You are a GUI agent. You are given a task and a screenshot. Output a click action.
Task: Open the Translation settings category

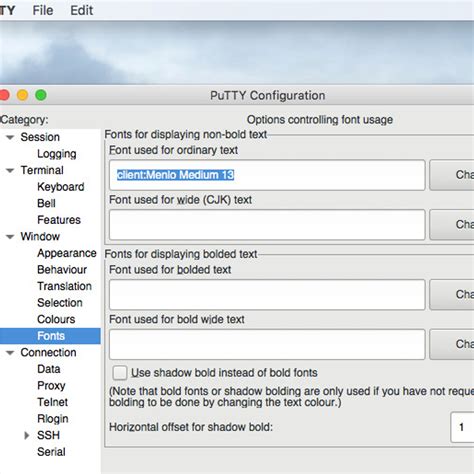tap(64, 286)
